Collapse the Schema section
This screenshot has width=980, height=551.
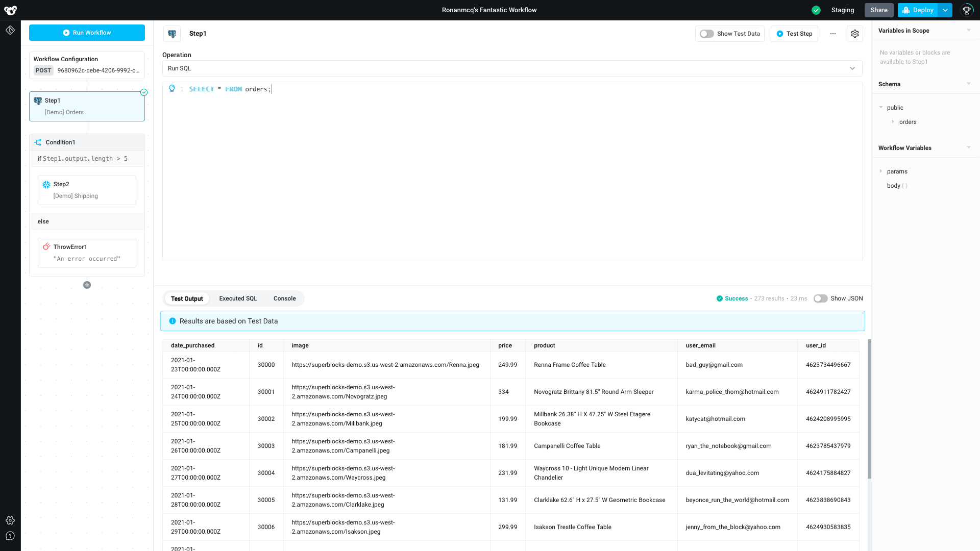pos(969,84)
